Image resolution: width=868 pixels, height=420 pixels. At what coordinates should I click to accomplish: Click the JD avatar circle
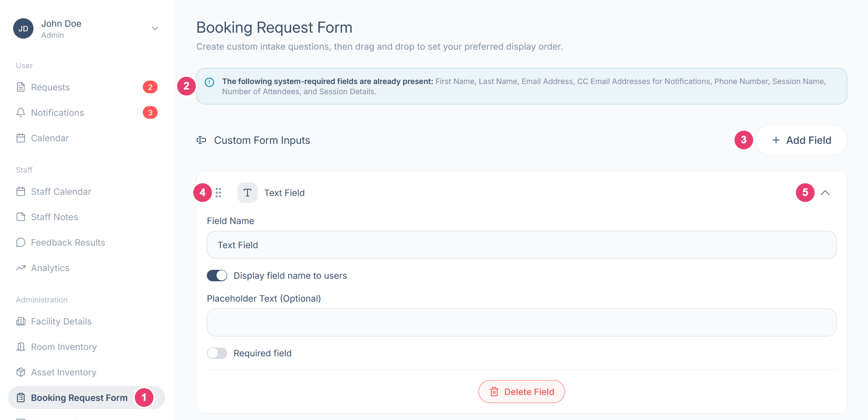[23, 28]
